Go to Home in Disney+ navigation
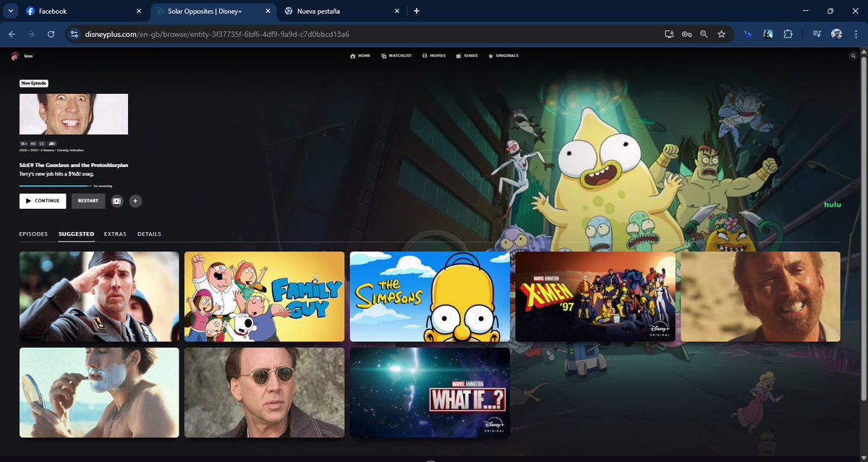This screenshot has height=462, width=868. [360, 56]
